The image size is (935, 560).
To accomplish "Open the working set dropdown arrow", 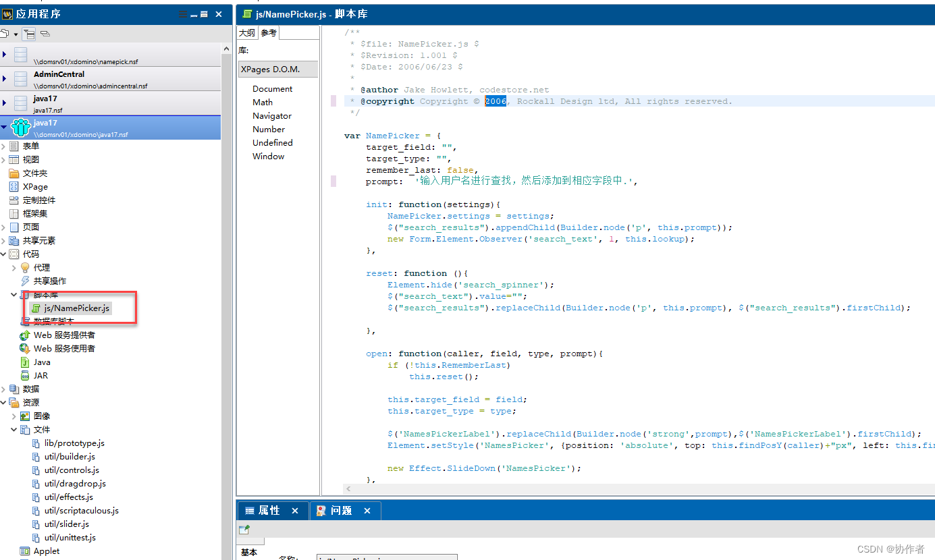I will point(16,34).
